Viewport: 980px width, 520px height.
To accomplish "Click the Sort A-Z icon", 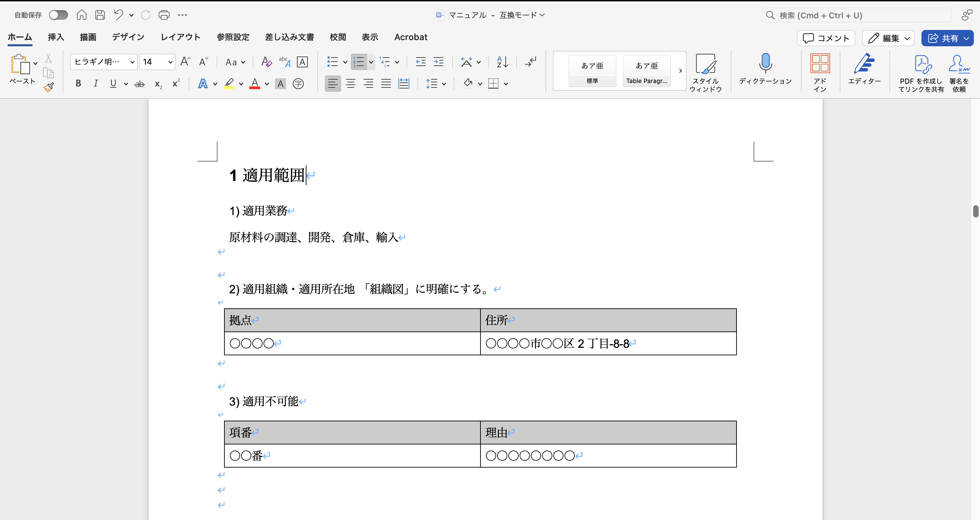I will [502, 62].
